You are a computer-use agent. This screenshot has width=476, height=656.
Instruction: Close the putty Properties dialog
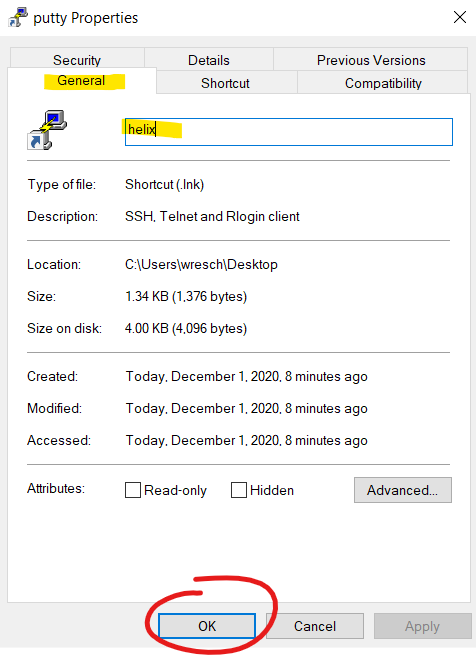point(460,17)
